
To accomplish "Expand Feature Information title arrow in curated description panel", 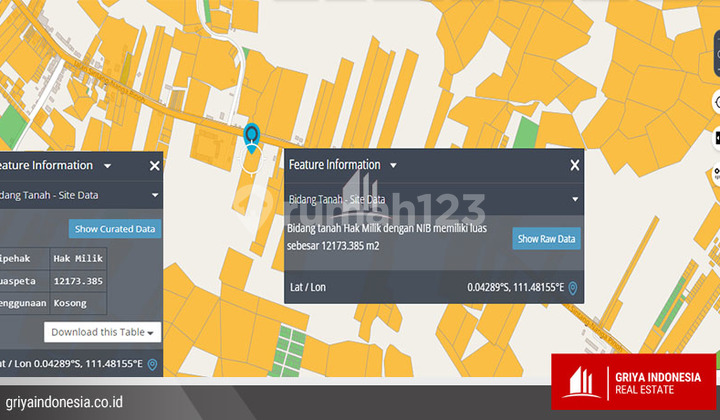I will coord(393,165).
